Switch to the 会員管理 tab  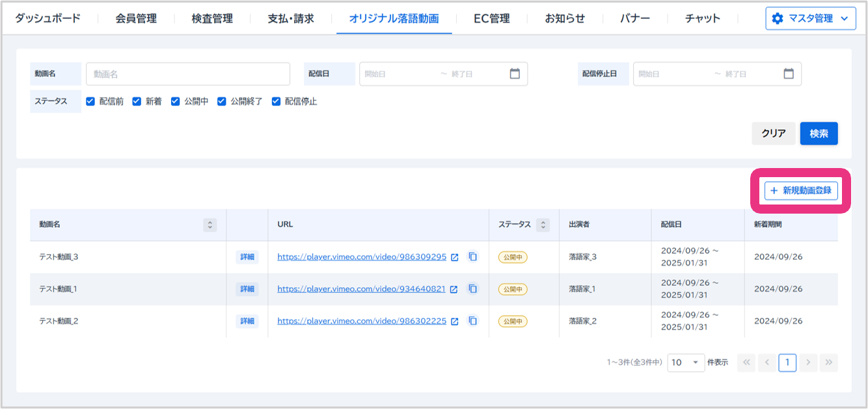coord(136,18)
